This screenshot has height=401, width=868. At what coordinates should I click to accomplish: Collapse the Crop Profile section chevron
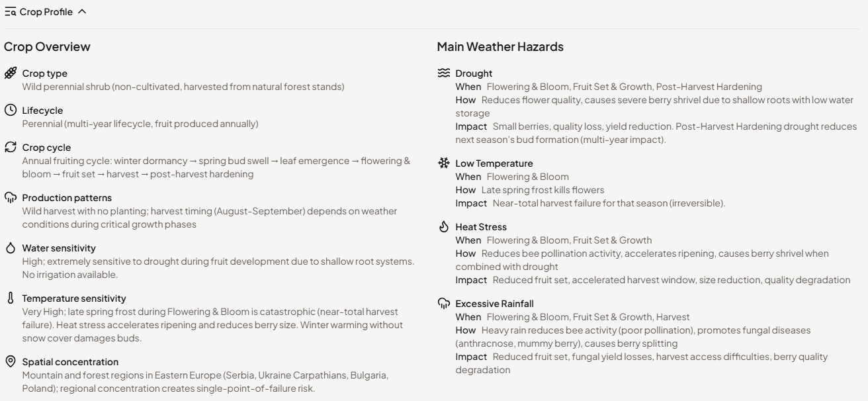(82, 12)
